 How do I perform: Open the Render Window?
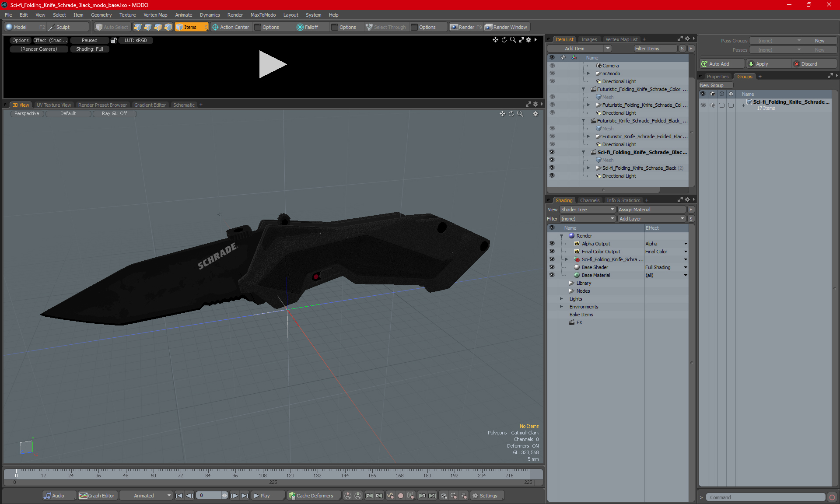click(x=506, y=27)
